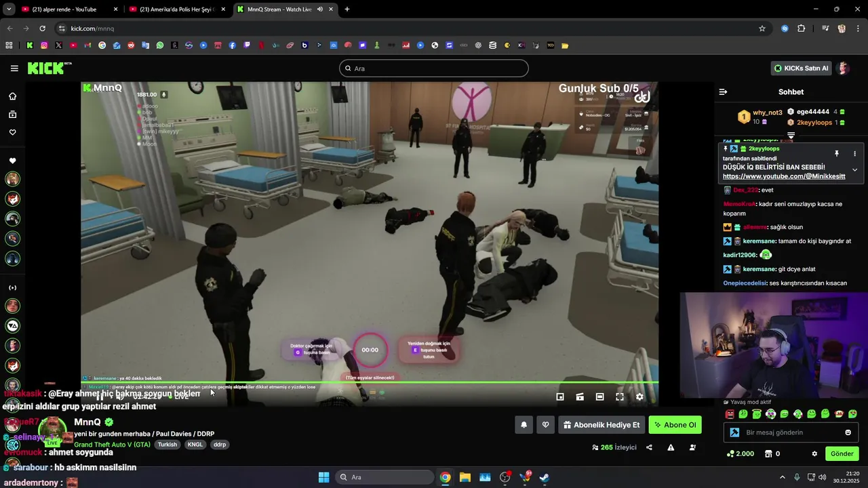The height and width of the screenshot is (488, 868).
Task: Click the Windows taskbar Ara search box
Action: [385, 477]
